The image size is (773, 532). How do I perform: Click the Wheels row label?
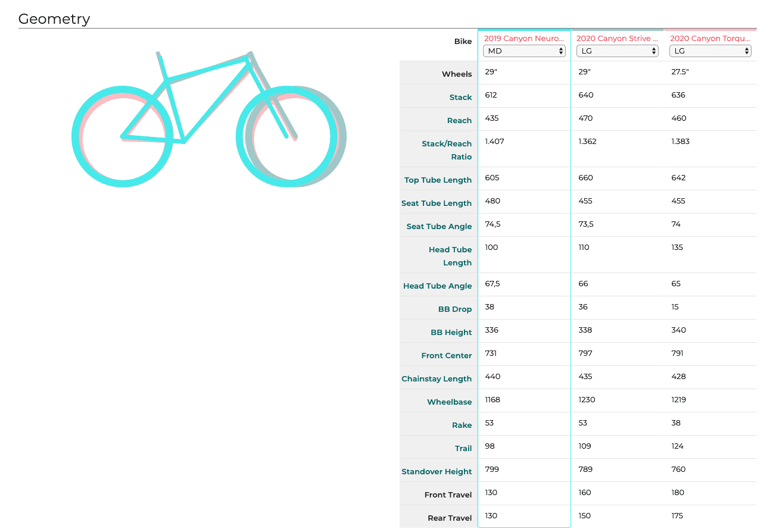457,74
